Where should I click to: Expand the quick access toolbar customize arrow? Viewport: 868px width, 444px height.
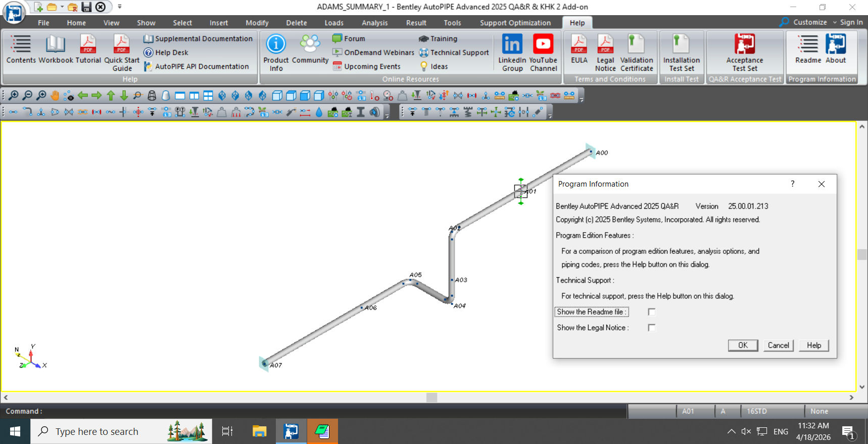120,7
